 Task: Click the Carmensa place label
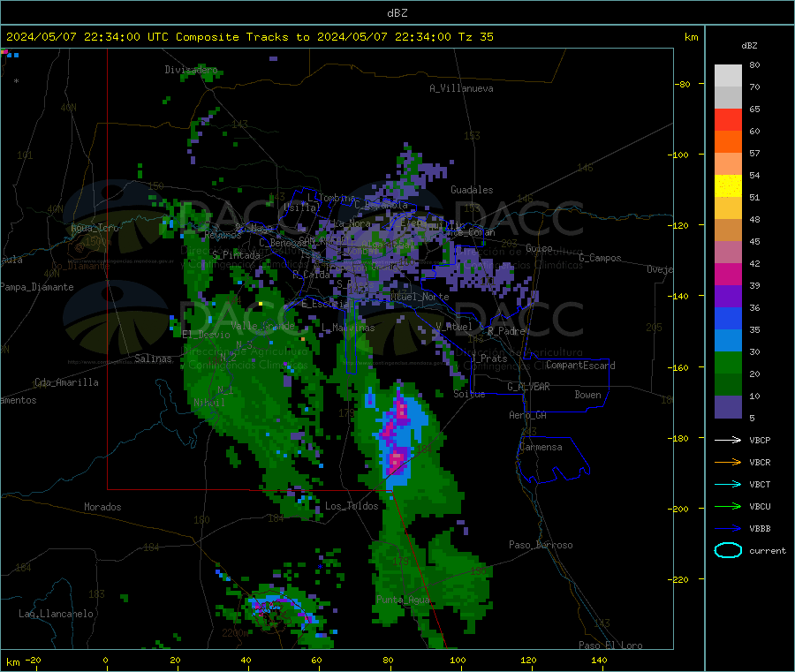pyautogui.click(x=541, y=447)
